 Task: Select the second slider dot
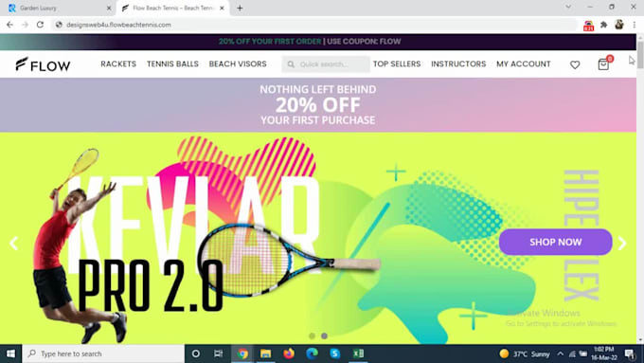pyautogui.click(x=324, y=336)
